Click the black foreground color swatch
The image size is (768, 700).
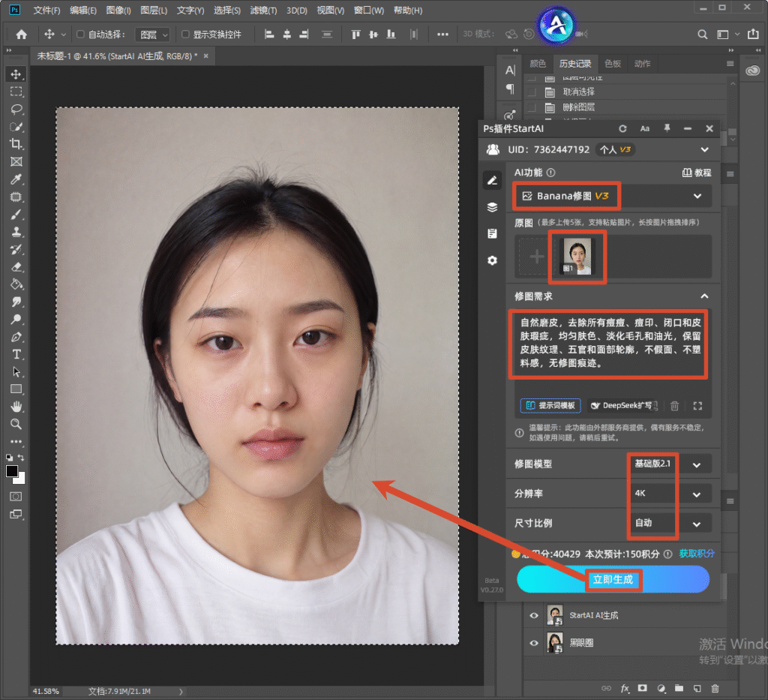12,471
